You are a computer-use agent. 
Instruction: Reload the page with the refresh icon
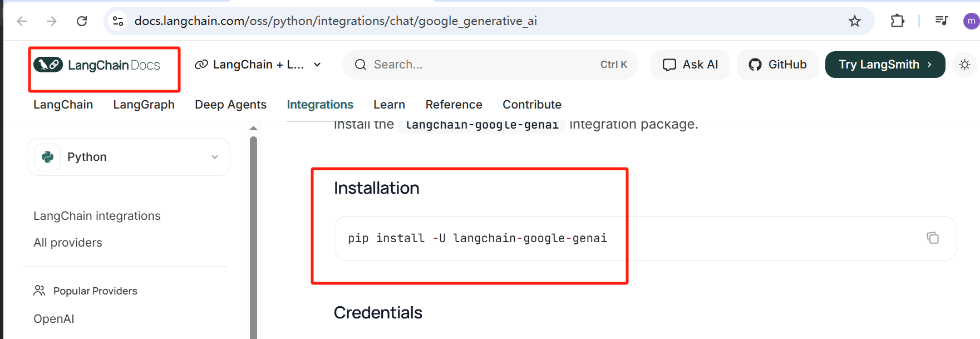[x=82, y=21]
